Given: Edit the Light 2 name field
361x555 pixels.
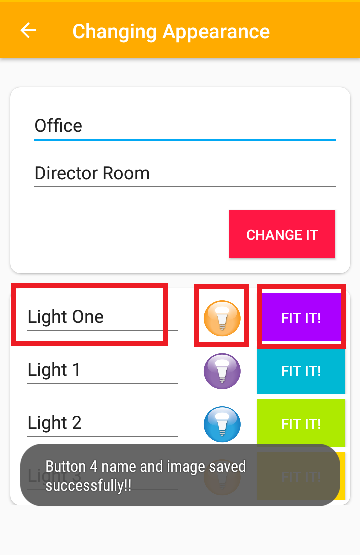Looking at the screenshot, I should [102, 423].
